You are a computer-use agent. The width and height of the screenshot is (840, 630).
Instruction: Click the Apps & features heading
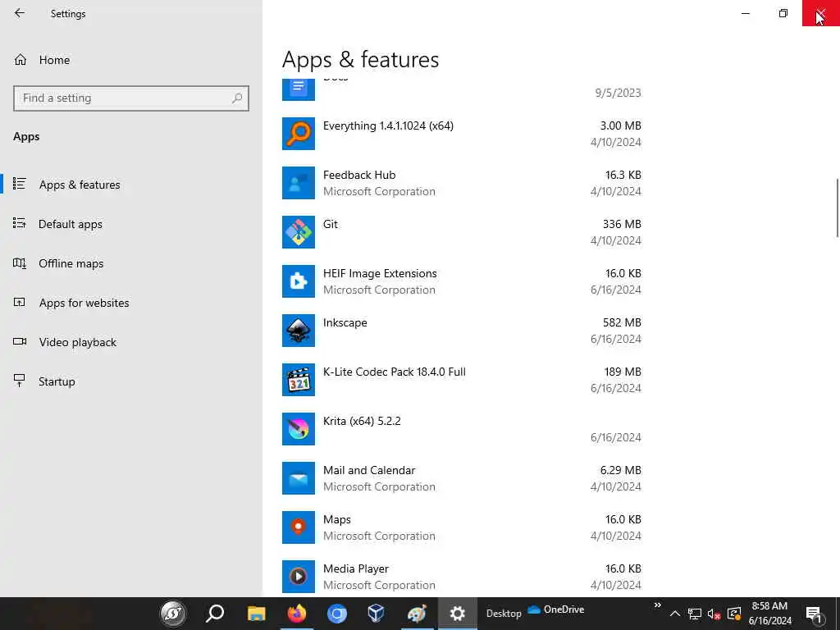[x=361, y=59]
